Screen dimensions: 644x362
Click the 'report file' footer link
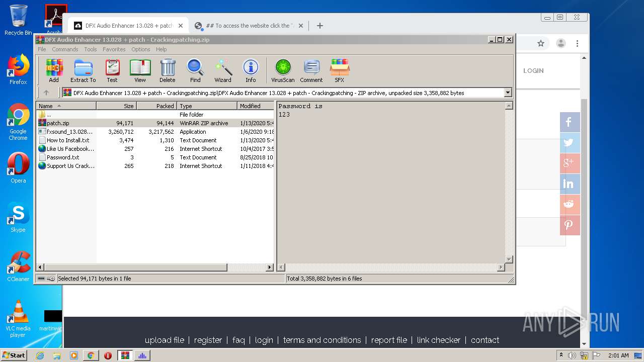click(x=389, y=340)
